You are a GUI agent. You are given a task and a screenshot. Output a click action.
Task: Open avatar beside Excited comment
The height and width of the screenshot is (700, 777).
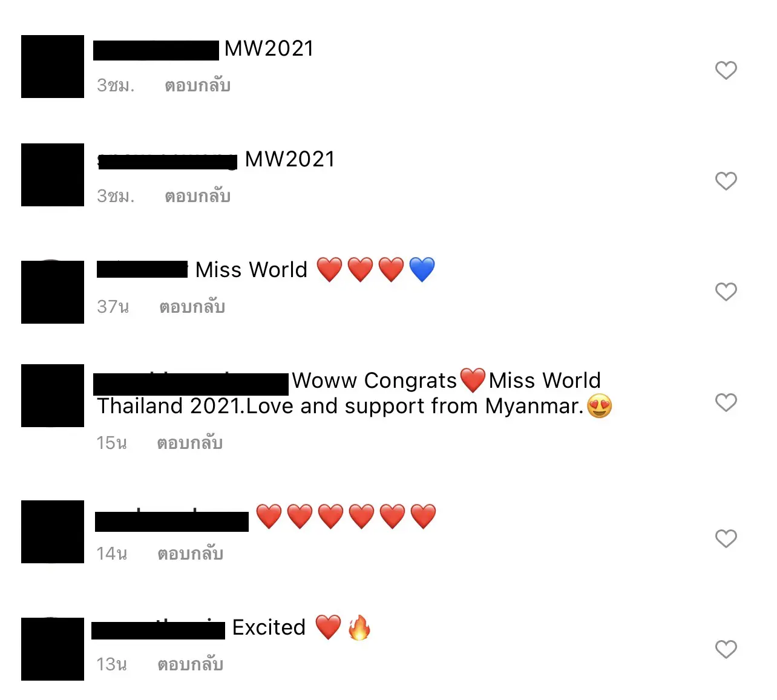pos(53,649)
